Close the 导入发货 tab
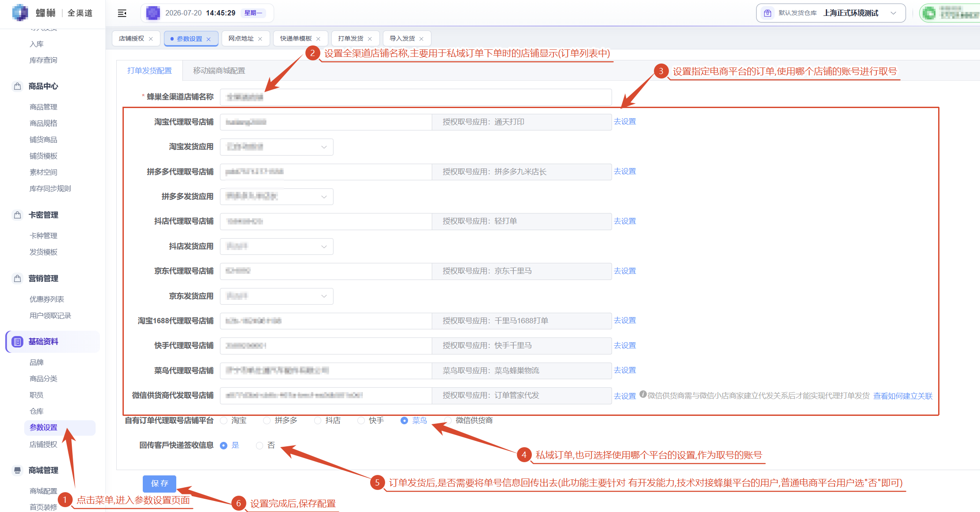Viewport: 980px width, 512px height. pyautogui.click(x=421, y=39)
